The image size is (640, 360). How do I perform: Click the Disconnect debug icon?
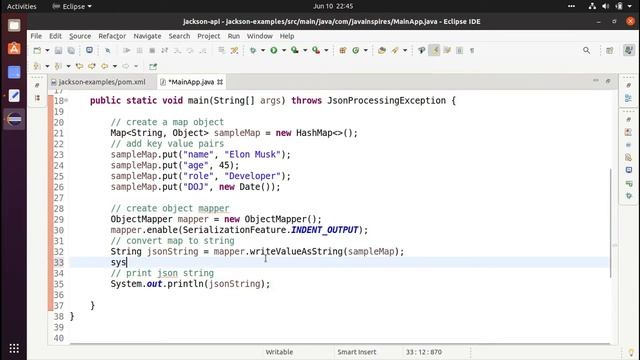click(x=164, y=50)
